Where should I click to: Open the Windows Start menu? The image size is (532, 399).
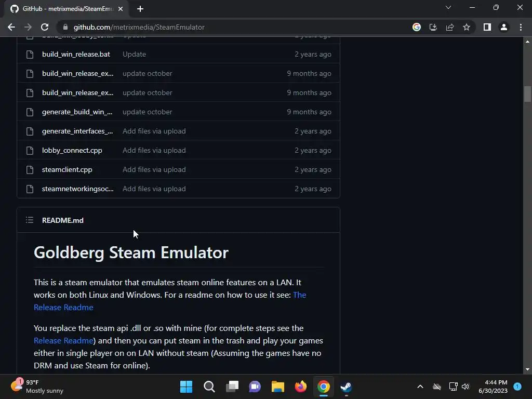tap(186, 387)
